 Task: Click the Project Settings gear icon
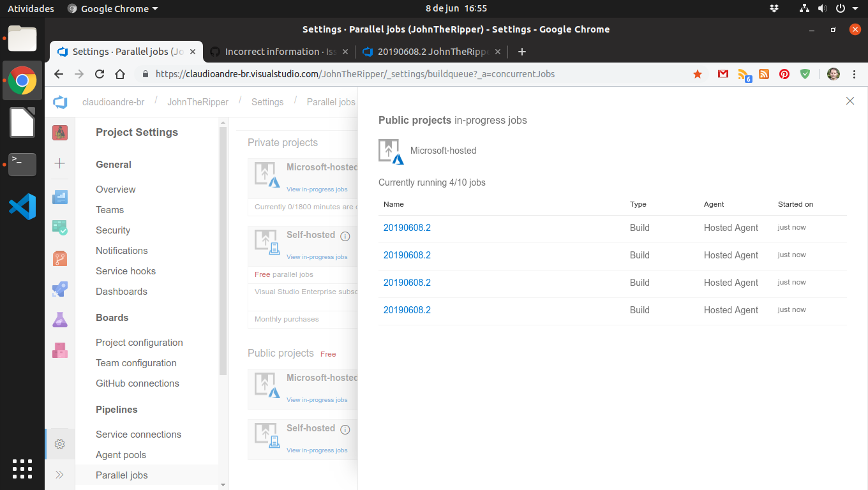[x=59, y=444]
